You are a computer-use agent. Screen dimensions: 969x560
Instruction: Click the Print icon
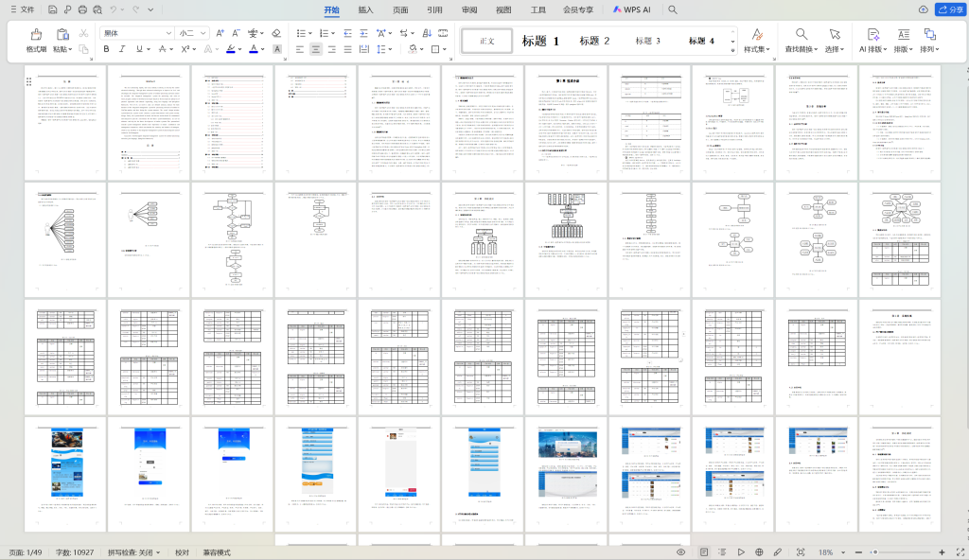82,9
